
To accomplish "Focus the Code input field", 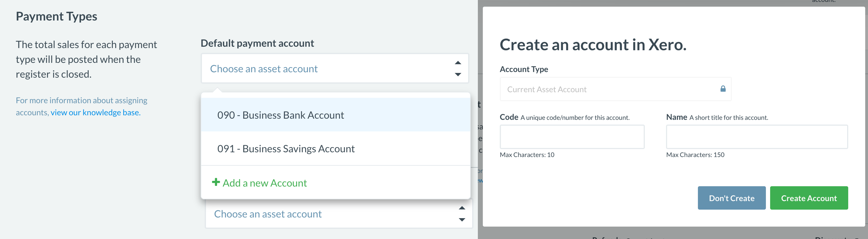I will [x=572, y=136].
